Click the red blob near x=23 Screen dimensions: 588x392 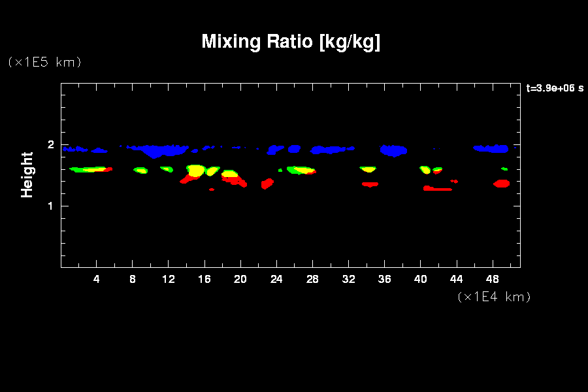267,184
